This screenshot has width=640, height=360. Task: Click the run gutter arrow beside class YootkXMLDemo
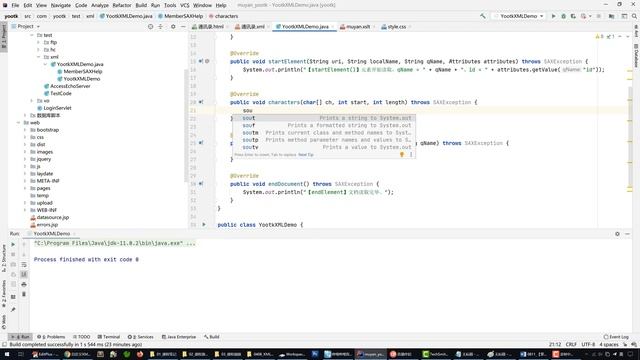204,224
